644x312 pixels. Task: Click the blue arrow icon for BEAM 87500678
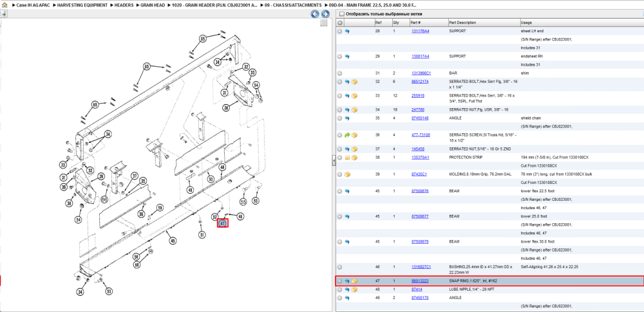pos(347,242)
